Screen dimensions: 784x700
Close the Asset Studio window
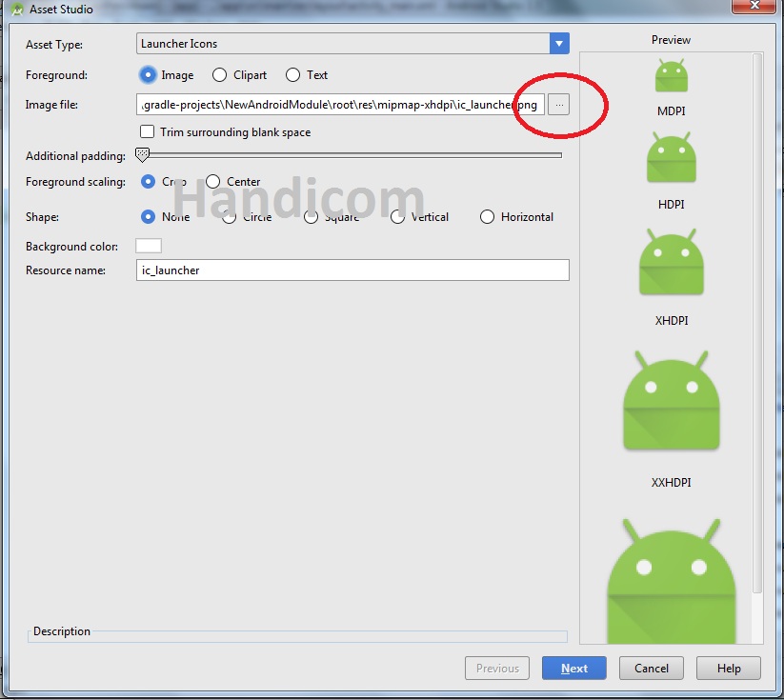point(754,6)
